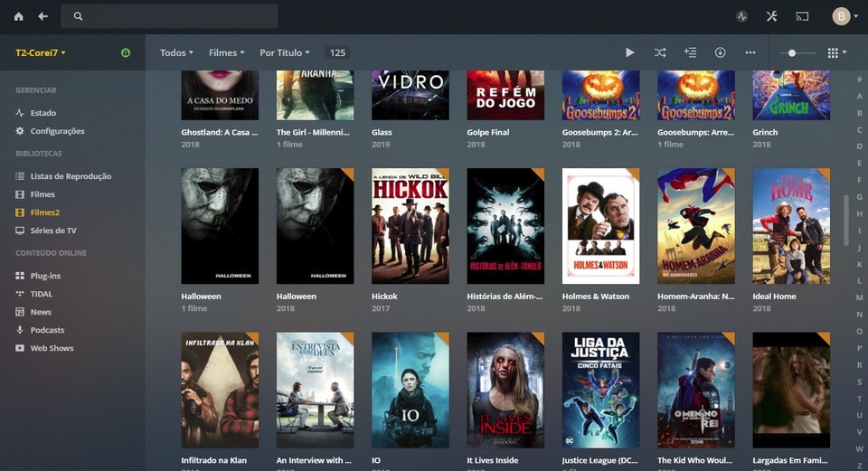The image size is (868, 471).
Task: Open the Infiltrado na Klan poster
Action: [x=220, y=391]
